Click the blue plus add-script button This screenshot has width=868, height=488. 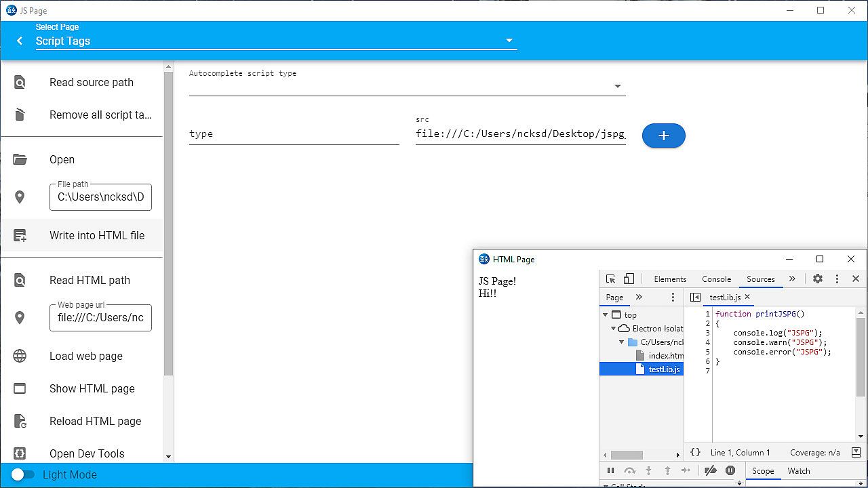pyautogui.click(x=663, y=136)
